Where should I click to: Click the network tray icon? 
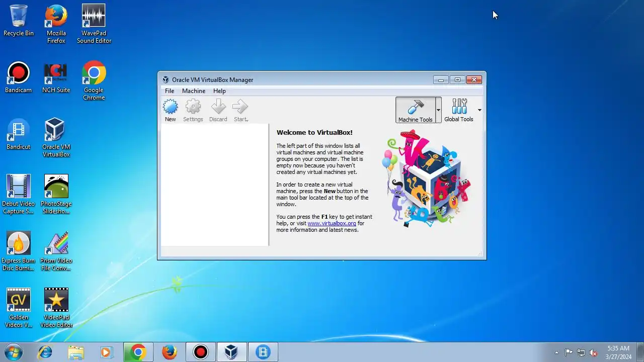[581, 352]
